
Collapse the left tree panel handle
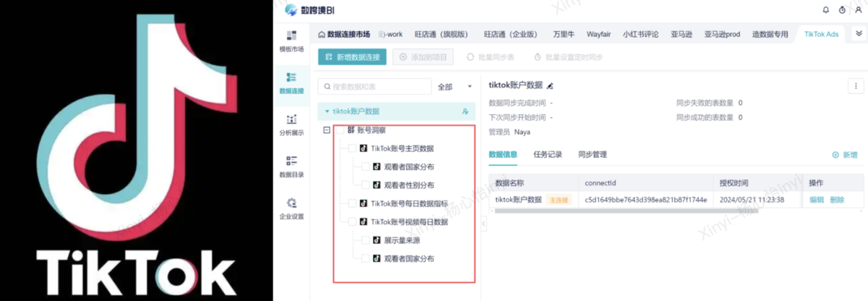coord(483,225)
